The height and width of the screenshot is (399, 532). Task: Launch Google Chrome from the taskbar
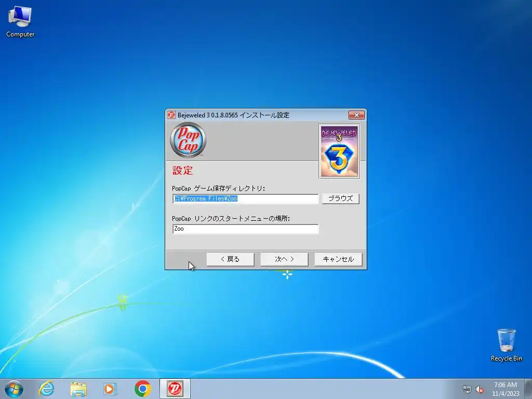142,389
